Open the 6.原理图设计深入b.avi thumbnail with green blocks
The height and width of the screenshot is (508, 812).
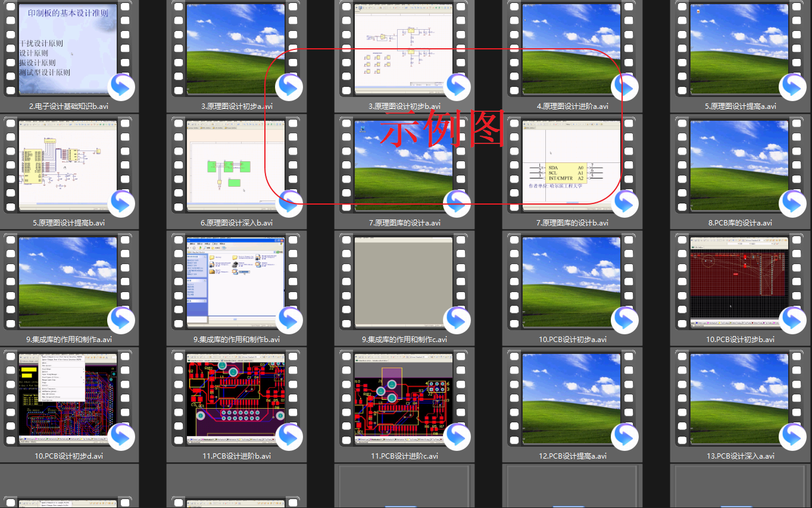[x=236, y=165]
